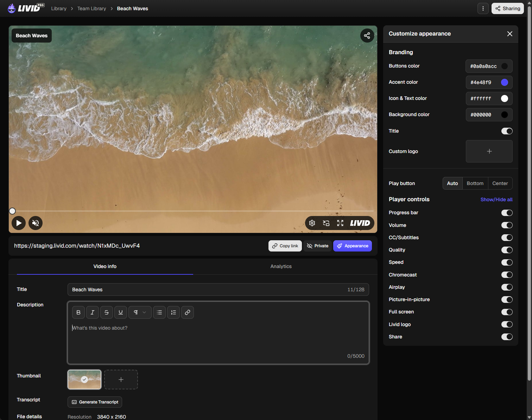Open the Sharing menu

click(x=508, y=8)
